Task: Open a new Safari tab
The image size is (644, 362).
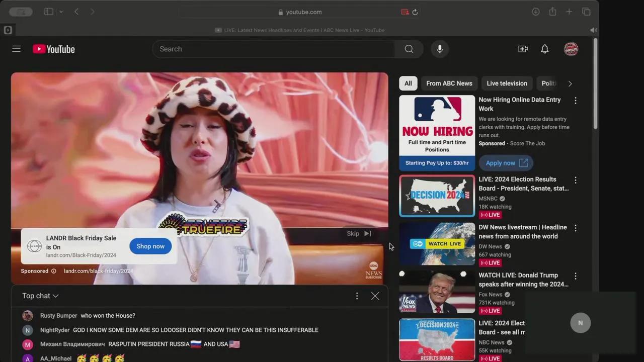Action: coord(569,12)
